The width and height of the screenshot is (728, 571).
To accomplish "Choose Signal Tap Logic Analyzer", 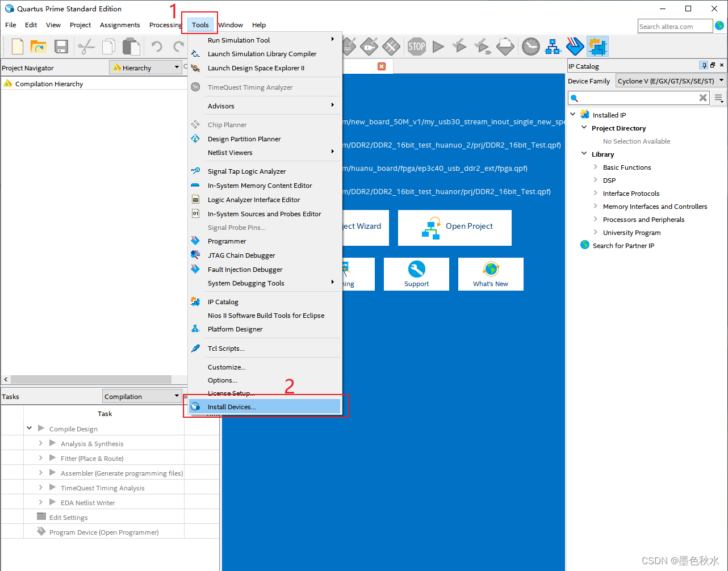I will click(265, 171).
